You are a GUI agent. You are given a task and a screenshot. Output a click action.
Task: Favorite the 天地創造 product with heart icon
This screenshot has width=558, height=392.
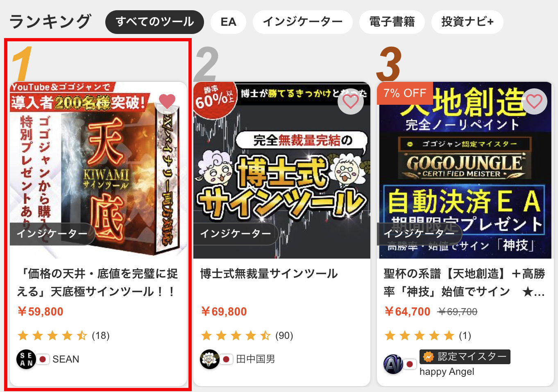click(534, 101)
